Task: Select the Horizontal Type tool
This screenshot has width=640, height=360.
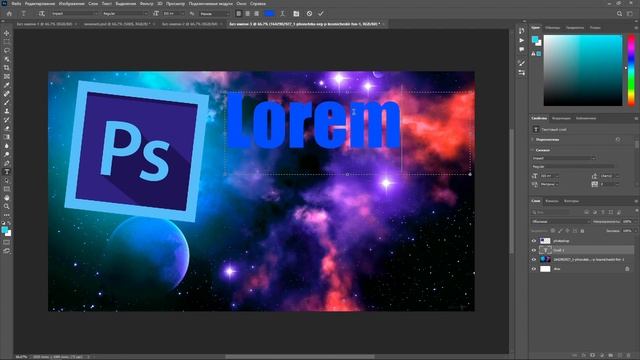Action: pos(7,172)
